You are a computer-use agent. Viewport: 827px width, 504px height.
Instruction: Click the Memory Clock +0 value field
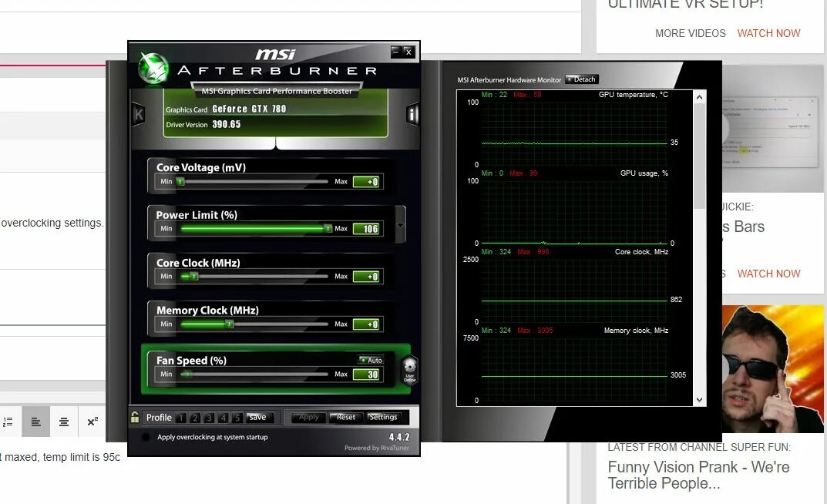(x=367, y=324)
